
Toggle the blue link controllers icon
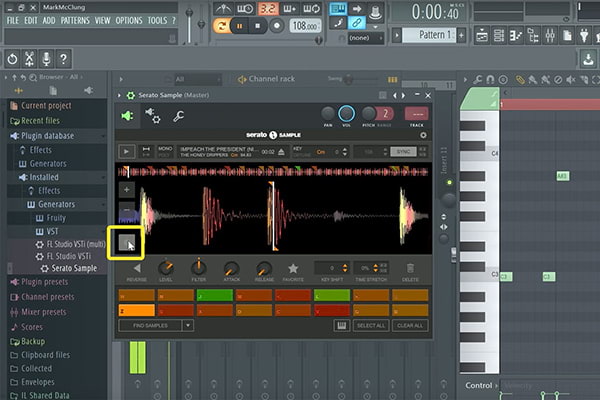(356, 23)
